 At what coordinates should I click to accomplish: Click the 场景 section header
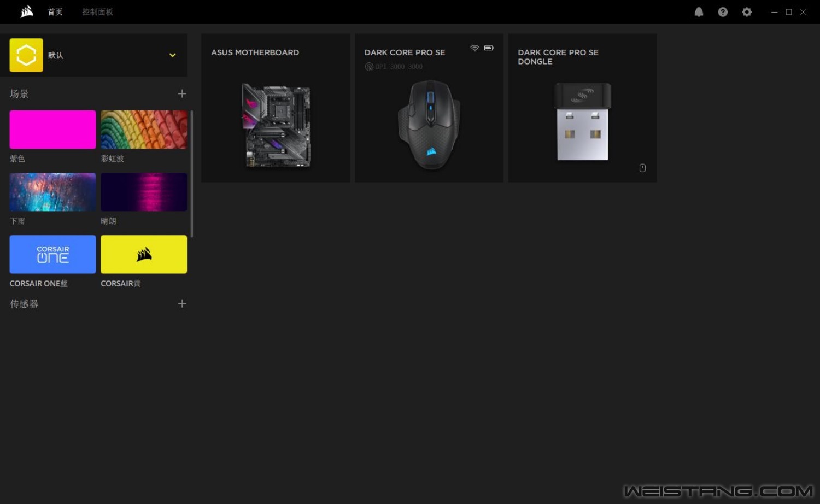pyautogui.click(x=19, y=94)
